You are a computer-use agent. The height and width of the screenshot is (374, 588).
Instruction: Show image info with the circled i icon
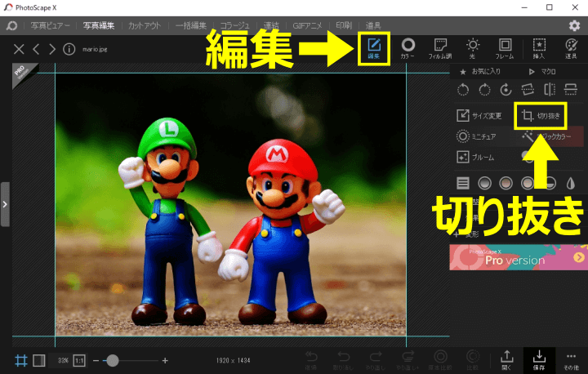point(69,49)
